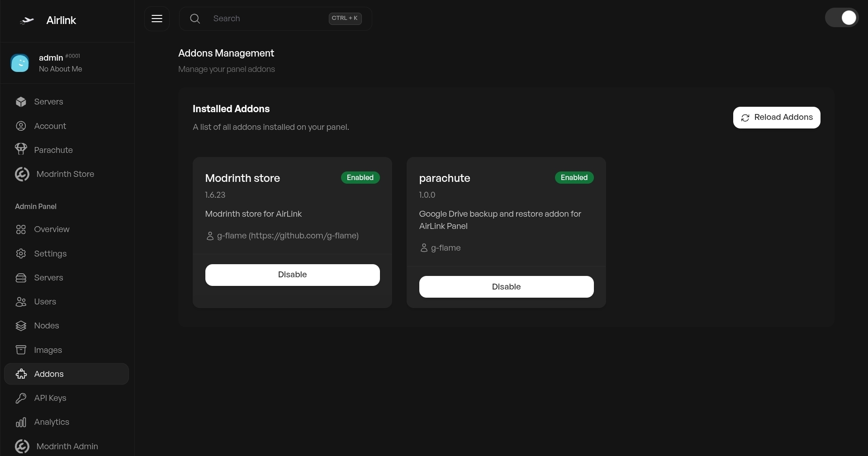Open Settings gear icon in Admin Panel
Image resolution: width=868 pixels, height=456 pixels.
pos(21,254)
